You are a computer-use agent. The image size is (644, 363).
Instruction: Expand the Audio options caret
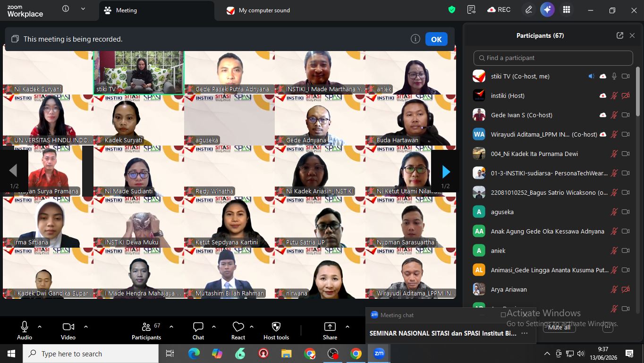[40, 327]
